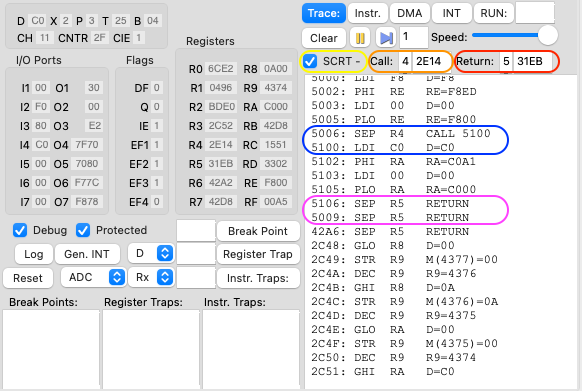Click the Register Trap button
The image size is (582, 391).
(258, 254)
